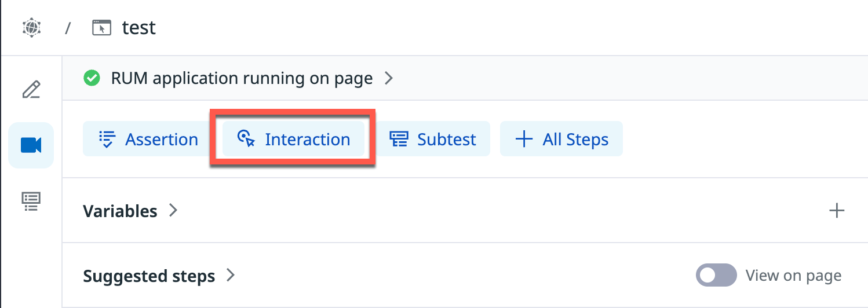Click the checklist icon on Assertion button
868x308 pixels.
pyautogui.click(x=107, y=139)
